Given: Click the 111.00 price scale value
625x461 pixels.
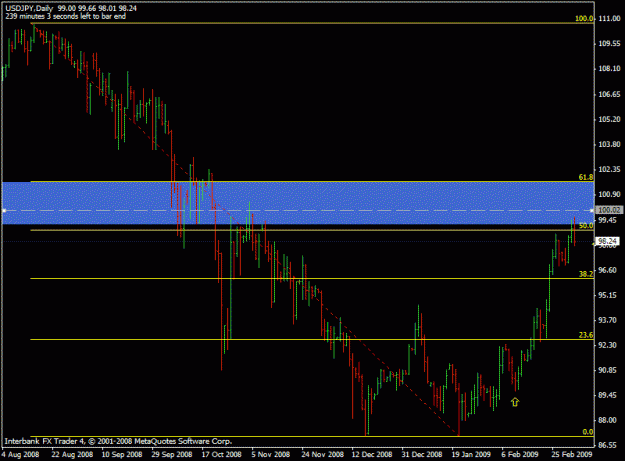Looking at the screenshot, I should coord(609,18).
